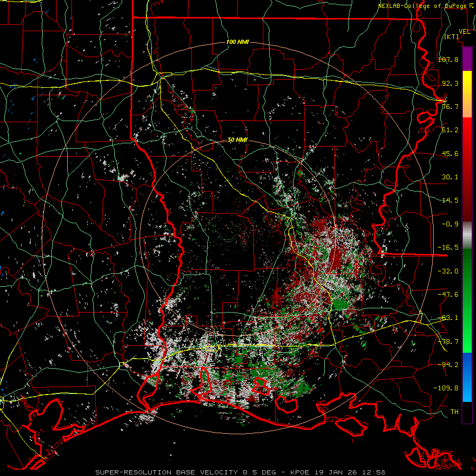Image resolution: width=476 pixels, height=476 pixels.
Task: Select the -78.7 velocity scale value
Action: (x=448, y=342)
